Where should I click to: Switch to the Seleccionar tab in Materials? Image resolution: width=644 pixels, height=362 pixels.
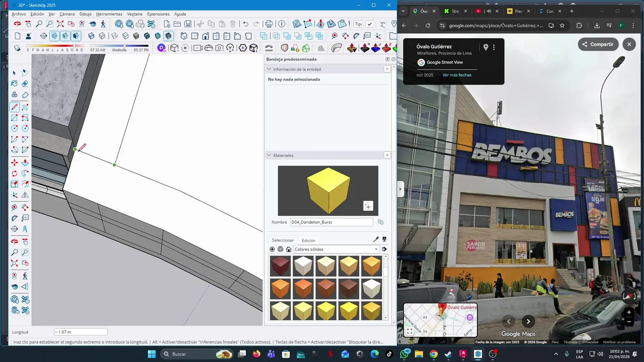283,240
